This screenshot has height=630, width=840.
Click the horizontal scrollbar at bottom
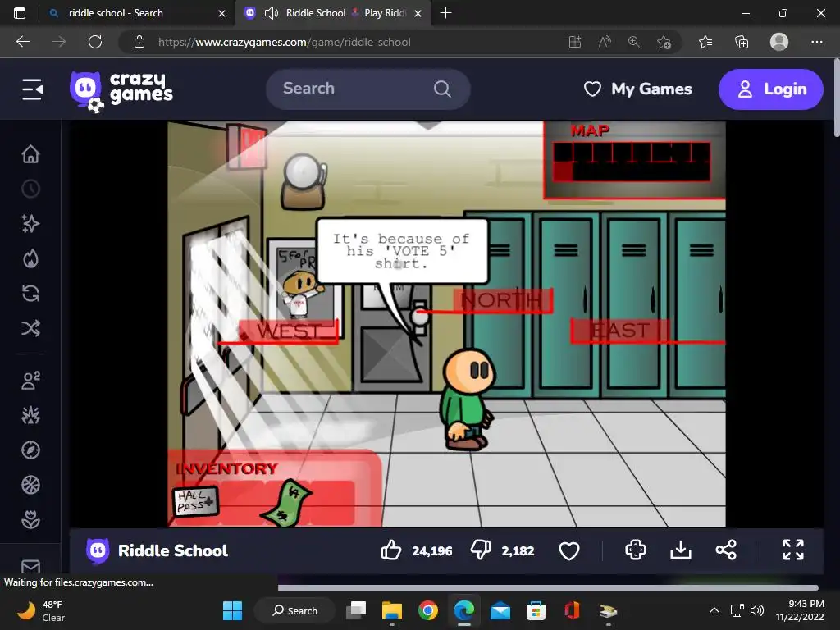(x=548, y=587)
